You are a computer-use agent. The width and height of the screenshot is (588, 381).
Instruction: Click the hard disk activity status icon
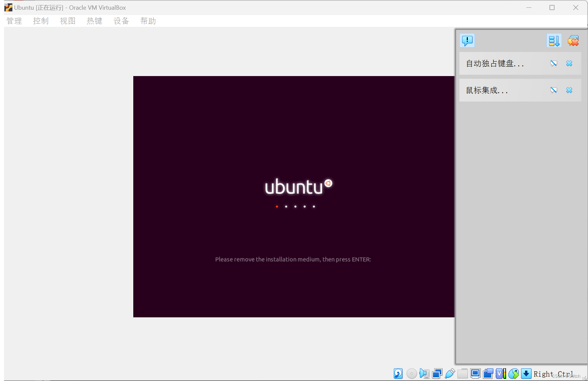coord(398,373)
